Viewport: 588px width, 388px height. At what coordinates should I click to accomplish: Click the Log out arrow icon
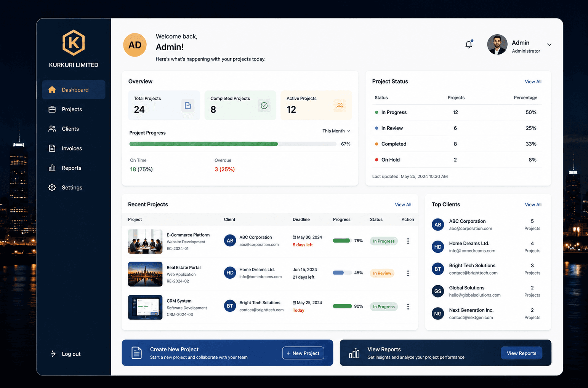coord(53,354)
